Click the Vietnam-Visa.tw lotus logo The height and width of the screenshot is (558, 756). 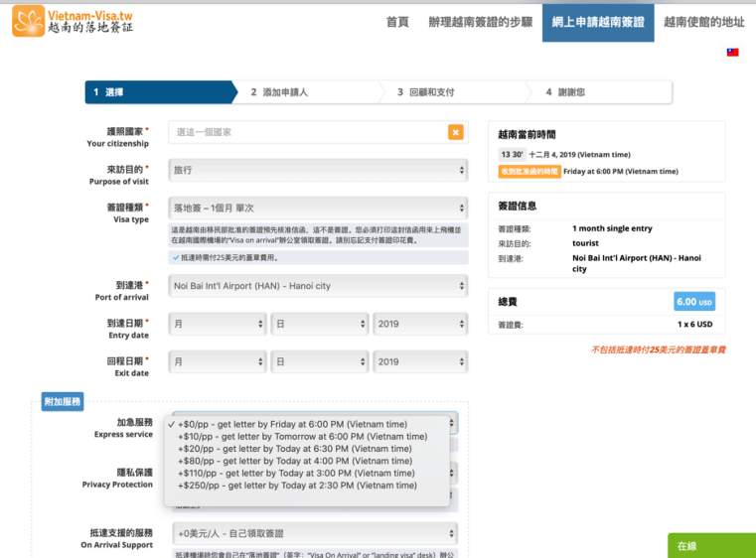28,21
